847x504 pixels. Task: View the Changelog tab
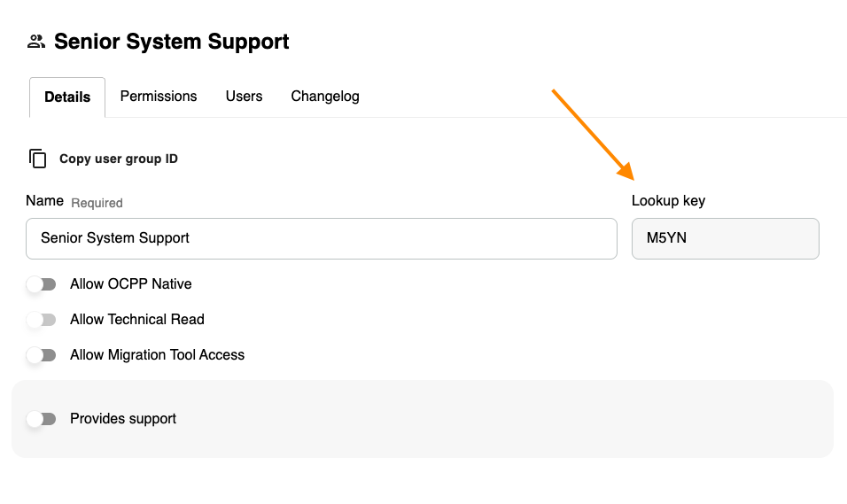pyautogui.click(x=325, y=97)
